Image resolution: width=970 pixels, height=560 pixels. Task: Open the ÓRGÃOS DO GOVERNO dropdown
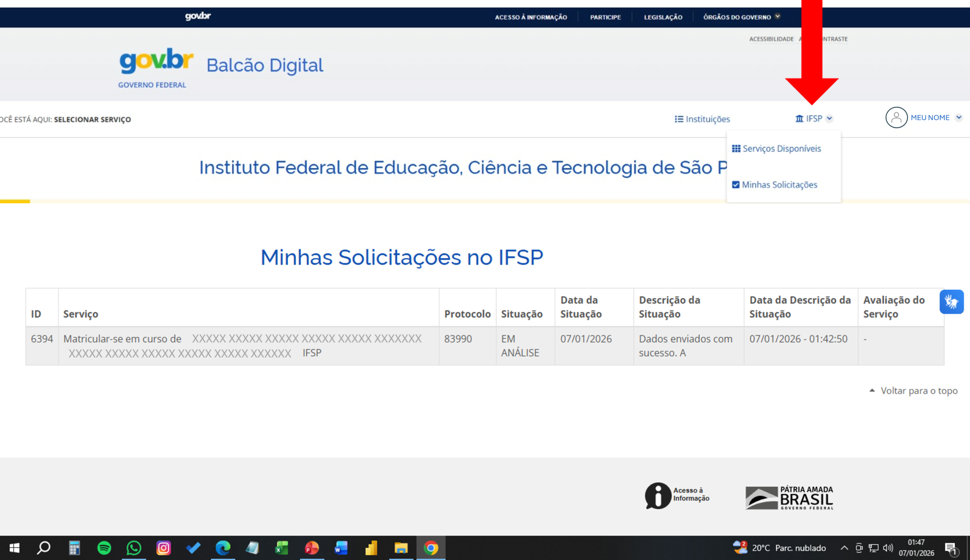tap(738, 17)
